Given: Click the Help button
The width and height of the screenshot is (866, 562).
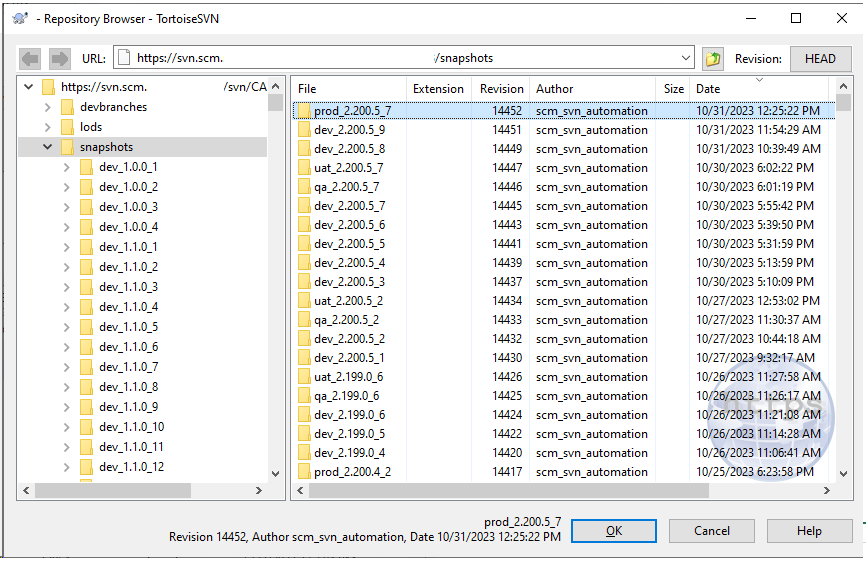Looking at the screenshot, I should click(x=809, y=531).
